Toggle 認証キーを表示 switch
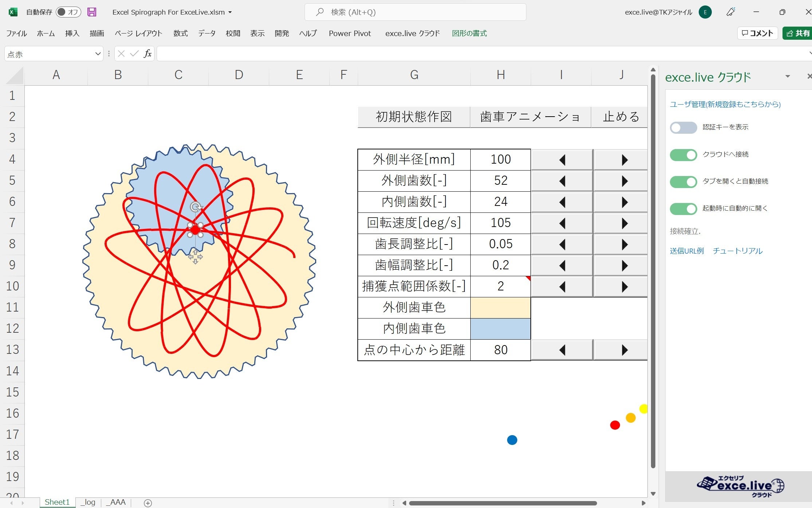Screen dimensions: 812x508 coord(683,128)
